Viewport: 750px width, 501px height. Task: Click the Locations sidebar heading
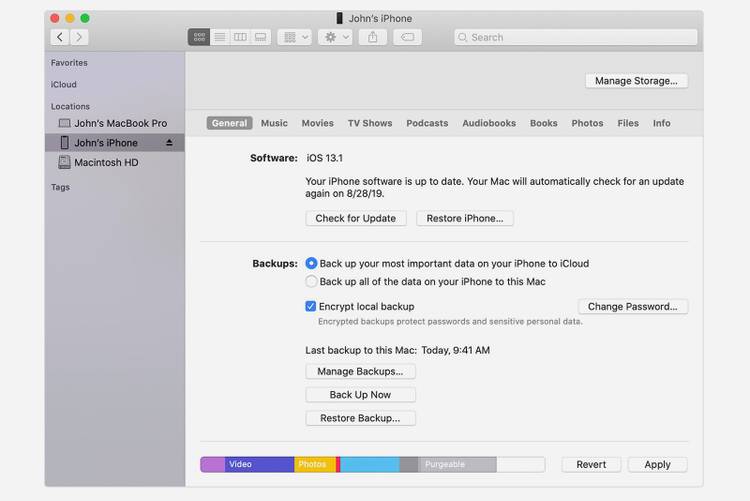point(70,106)
